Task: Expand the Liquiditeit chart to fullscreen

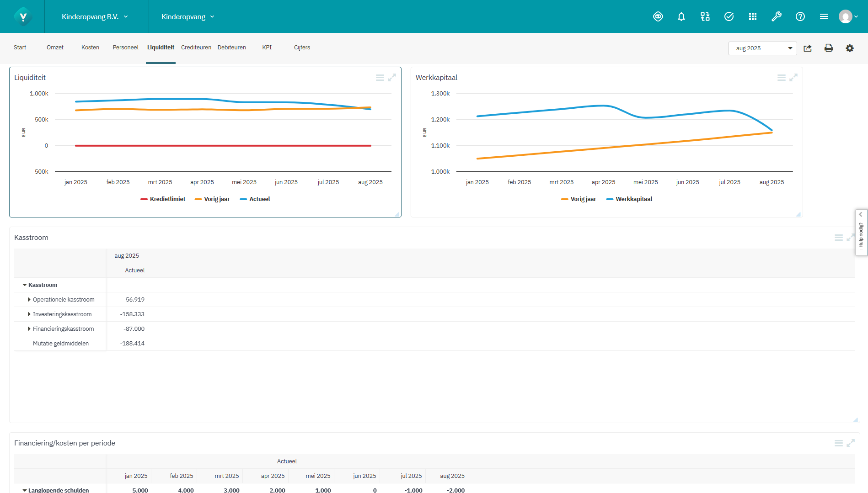Action: [392, 78]
